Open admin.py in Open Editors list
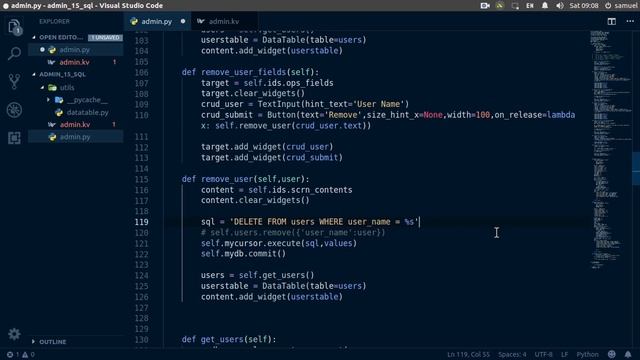Image resolution: width=640 pixels, height=360 pixels. click(74, 50)
